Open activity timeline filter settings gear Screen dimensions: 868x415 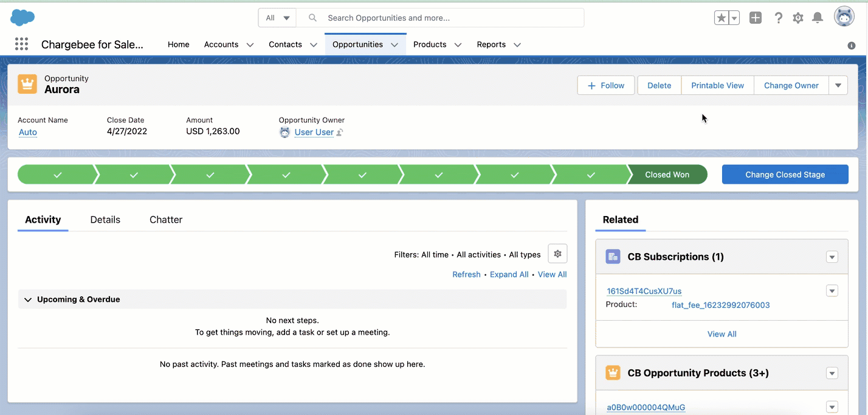pyautogui.click(x=557, y=254)
